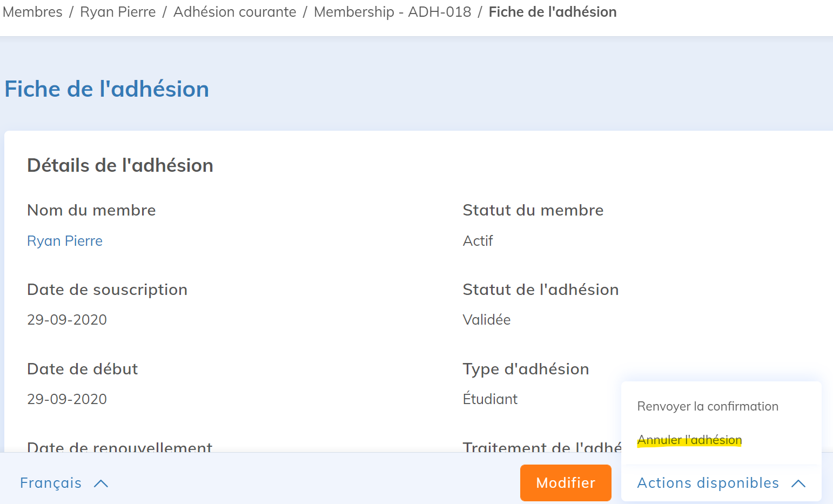Select Renvoyer la confirmation from menu
Viewport: 833px width, 504px height.
708,406
